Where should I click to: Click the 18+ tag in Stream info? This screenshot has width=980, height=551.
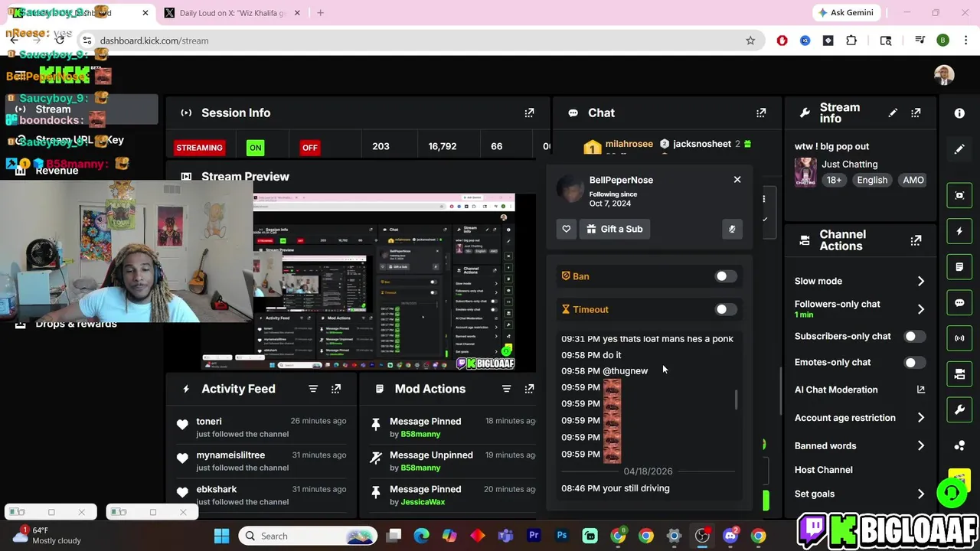(x=834, y=180)
